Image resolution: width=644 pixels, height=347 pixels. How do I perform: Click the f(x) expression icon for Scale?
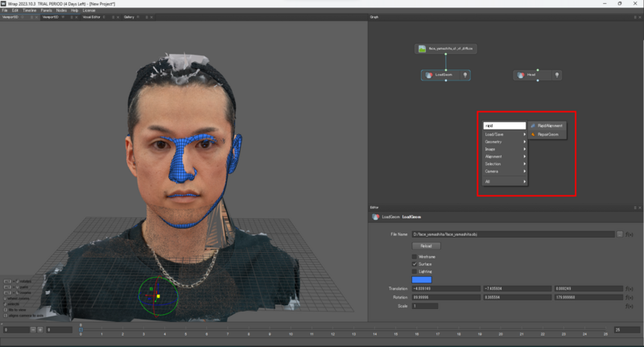coord(630,306)
